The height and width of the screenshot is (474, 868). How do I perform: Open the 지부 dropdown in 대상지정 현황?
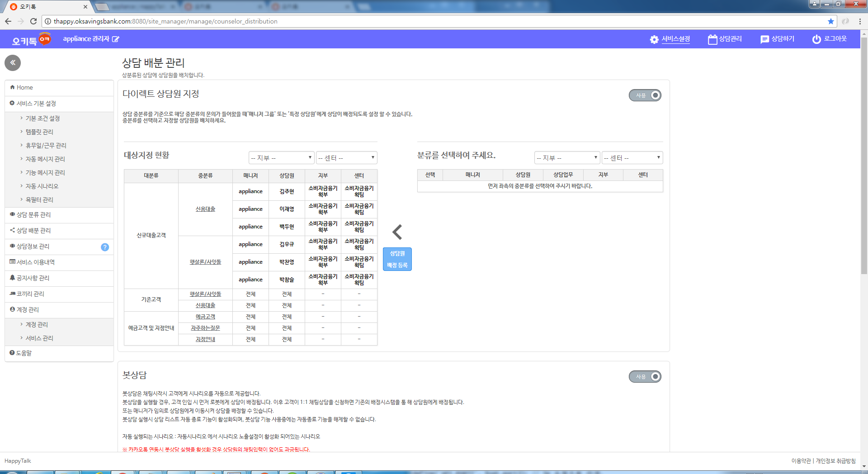tap(281, 158)
